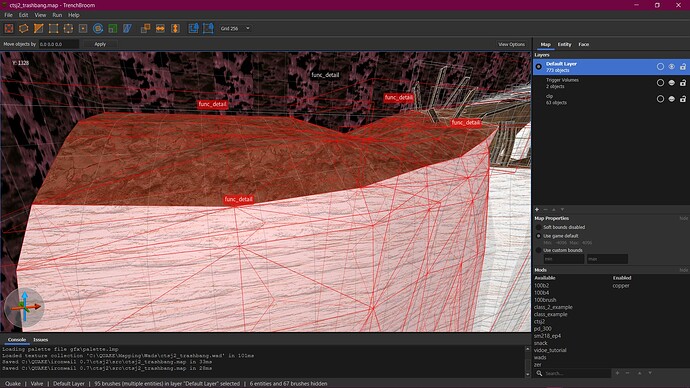The height and width of the screenshot is (388, 690).
Task: Enable selected mod with plus icon
Action: [617, 373]
